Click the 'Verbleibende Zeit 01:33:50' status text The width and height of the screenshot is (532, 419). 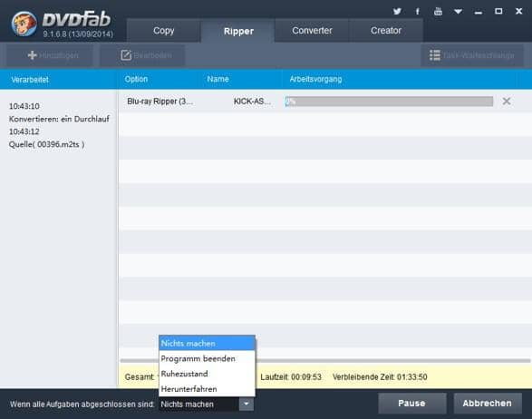[380, 377]
